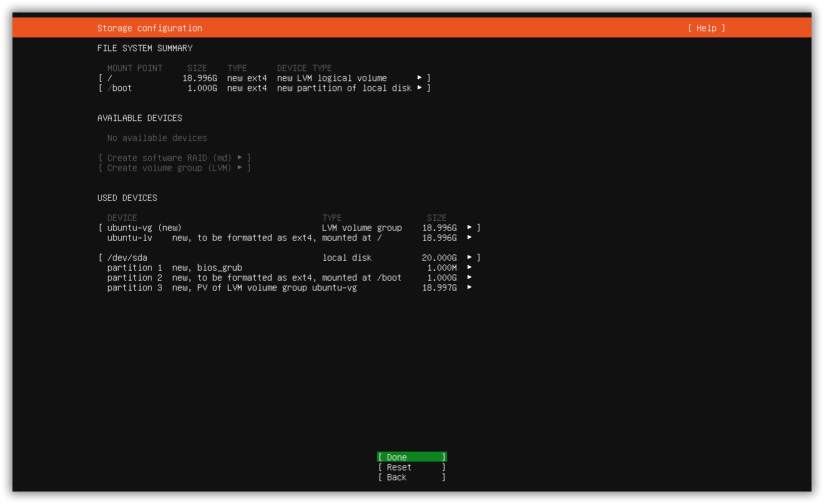Open the Help menu in header

coord(706,28)
